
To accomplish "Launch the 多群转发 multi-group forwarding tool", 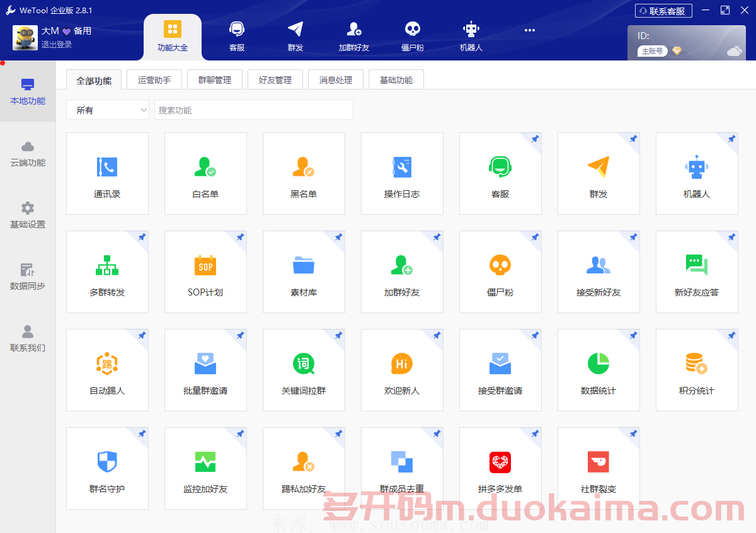I will click(107, 272).
